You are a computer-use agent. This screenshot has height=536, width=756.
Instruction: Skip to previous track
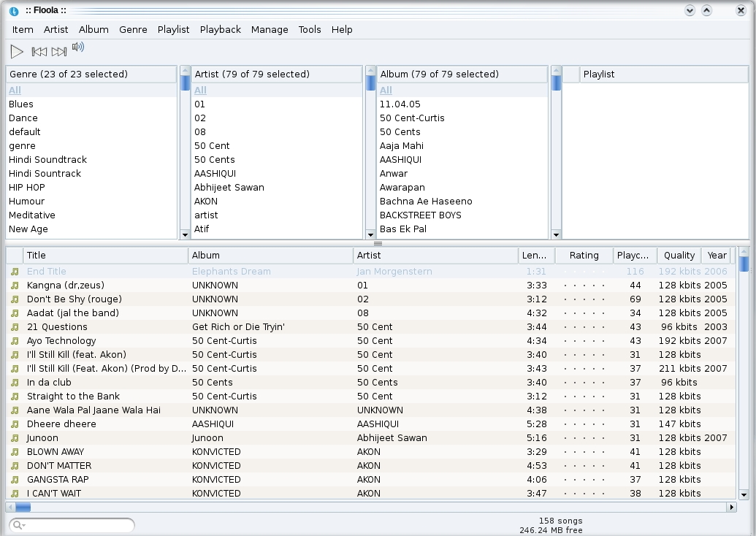[x=39, y=52]
